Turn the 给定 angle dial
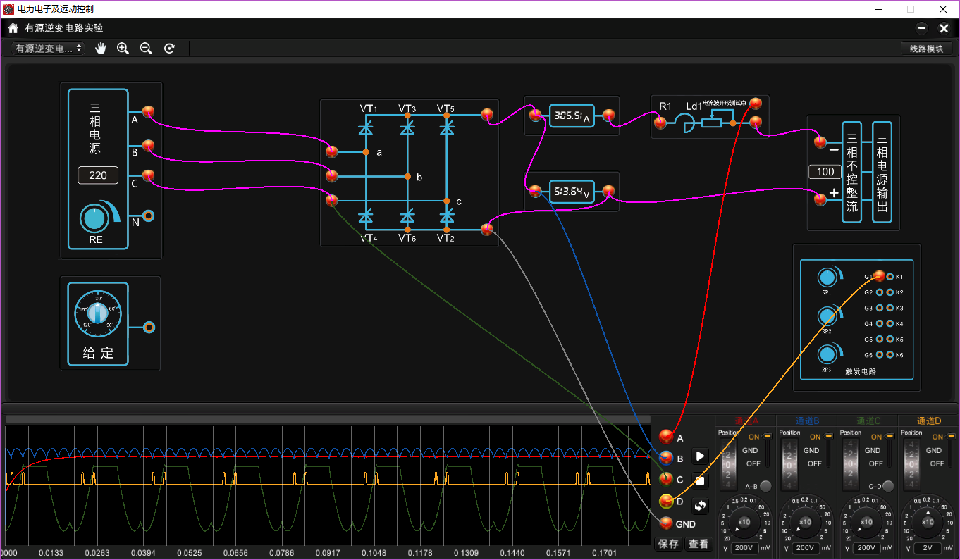This screenshot has height=560, width=960. coord(98,314)
